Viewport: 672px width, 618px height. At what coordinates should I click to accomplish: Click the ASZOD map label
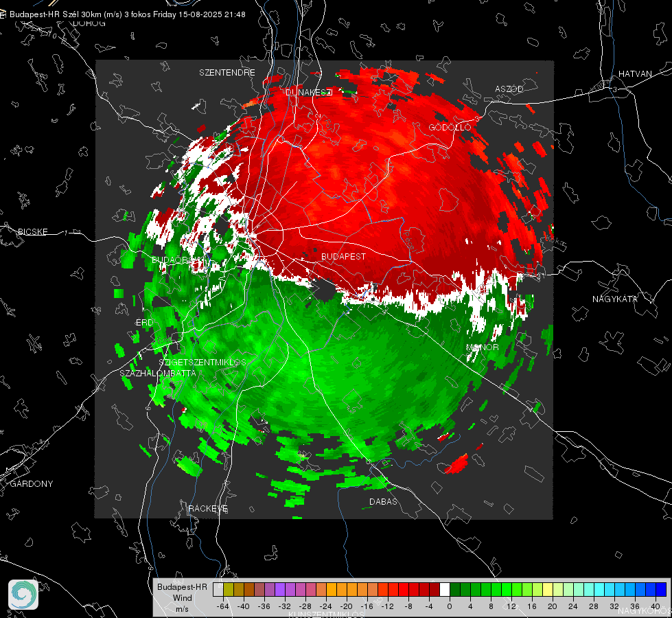pos(509,89)
